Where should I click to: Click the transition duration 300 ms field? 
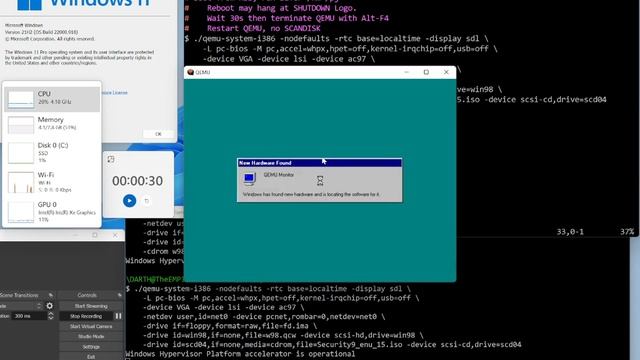(29, 316)
